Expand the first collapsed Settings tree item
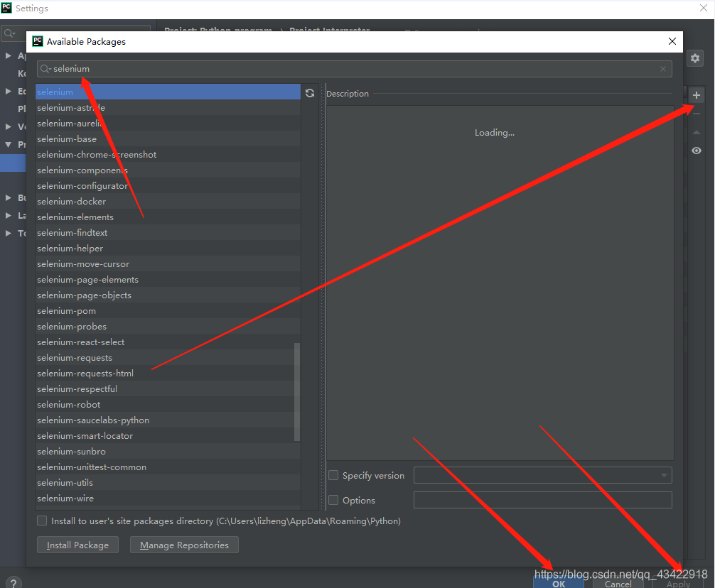The width and height of the screenshot is (715, 588). click(x=9, y=55)
